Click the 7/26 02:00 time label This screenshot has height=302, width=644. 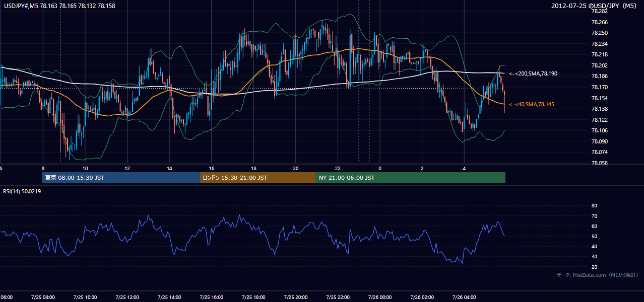[422, 297]
